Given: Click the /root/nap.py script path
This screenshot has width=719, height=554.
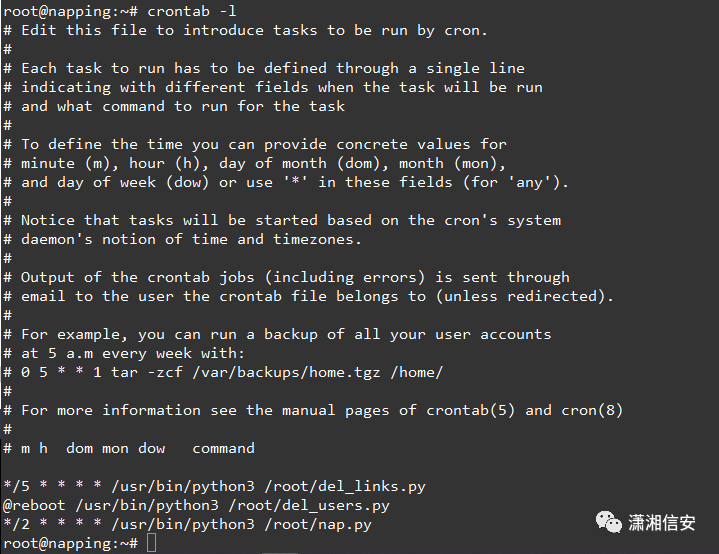Looking at the screenshot, I should (318, 524).
